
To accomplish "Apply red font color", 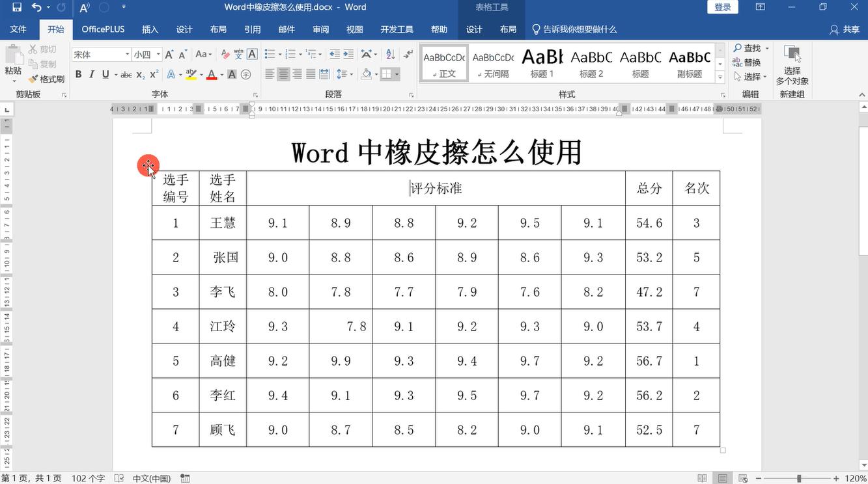I will tap(211, 75).
